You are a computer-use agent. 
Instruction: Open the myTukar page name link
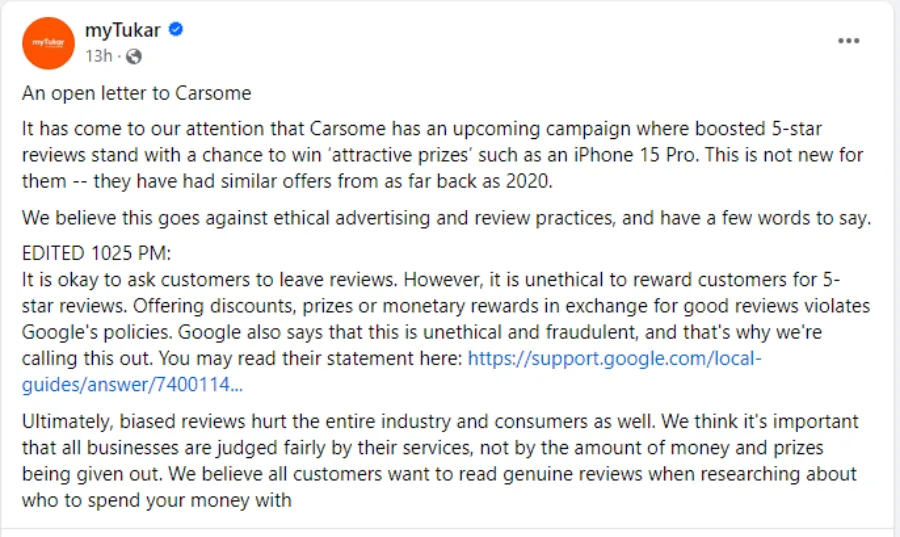(x=122, y=31)
